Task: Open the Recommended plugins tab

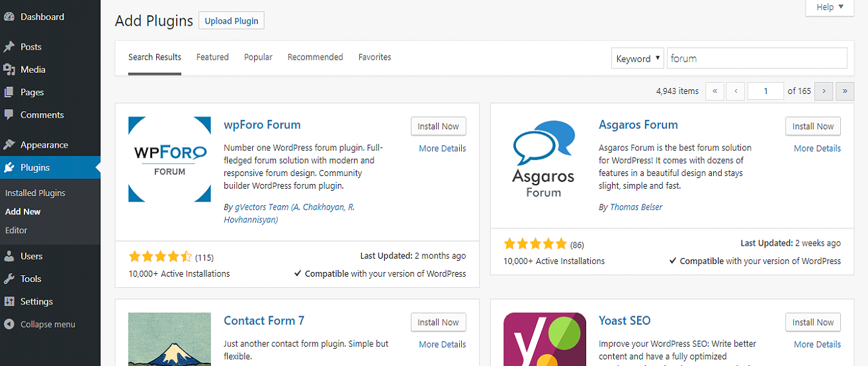Action: tap(315, 58)
